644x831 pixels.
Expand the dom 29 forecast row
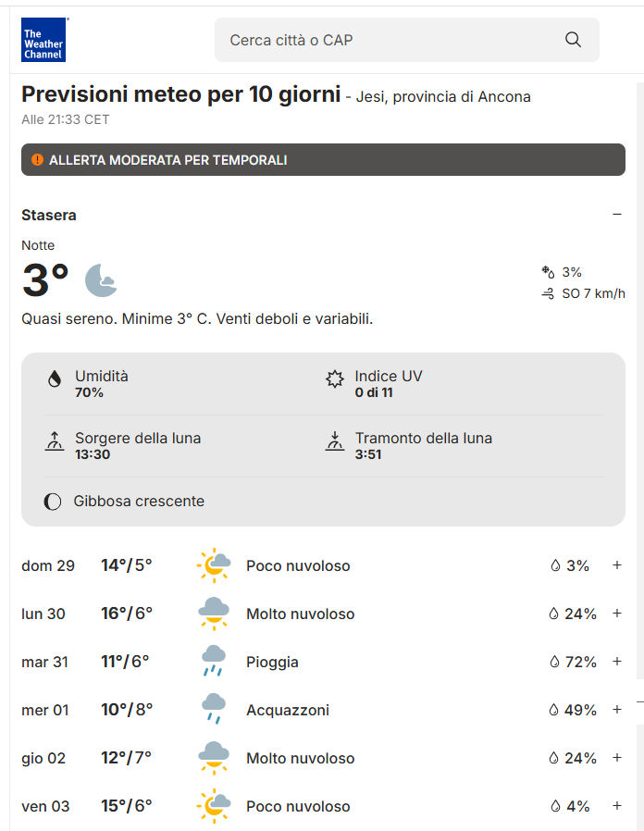[x=617, y=565]
